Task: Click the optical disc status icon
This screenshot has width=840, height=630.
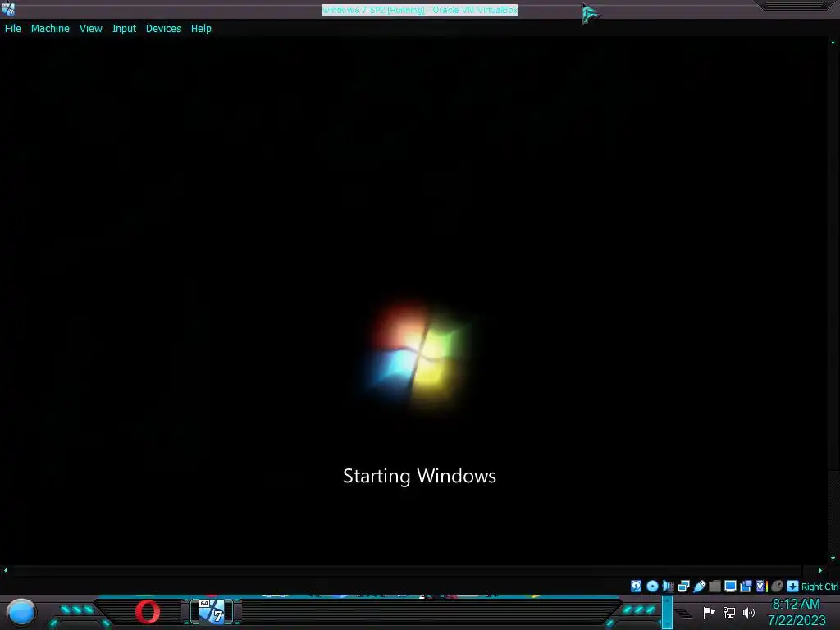Action: pyautogui.click(x=652, y=586)
